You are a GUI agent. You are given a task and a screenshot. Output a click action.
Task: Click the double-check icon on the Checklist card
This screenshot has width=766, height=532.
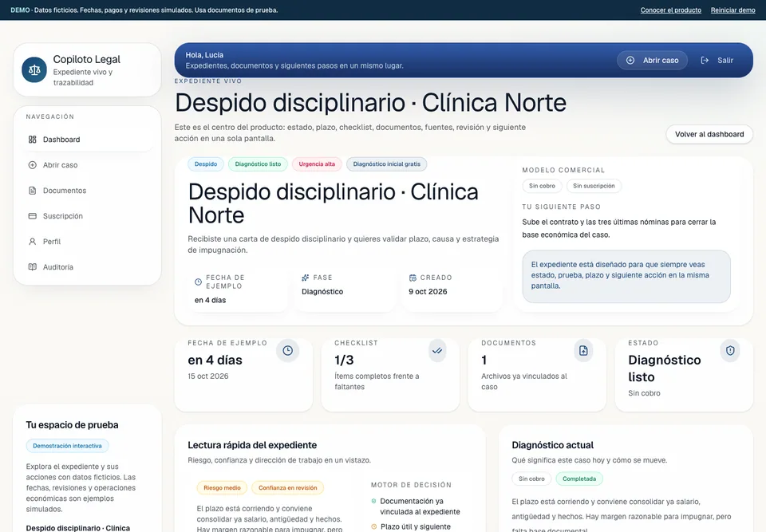[x=437, y=351]
